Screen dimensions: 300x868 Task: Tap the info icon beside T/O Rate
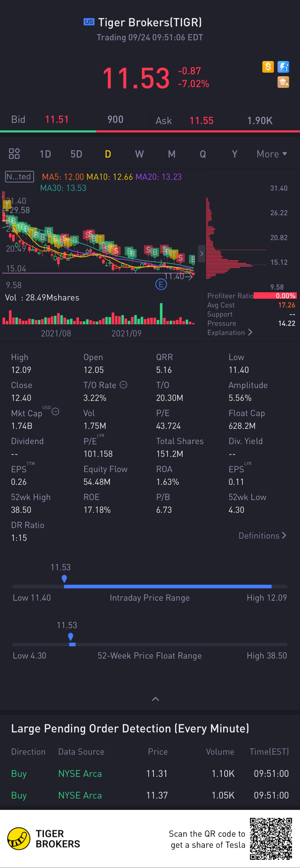[124, 384]
